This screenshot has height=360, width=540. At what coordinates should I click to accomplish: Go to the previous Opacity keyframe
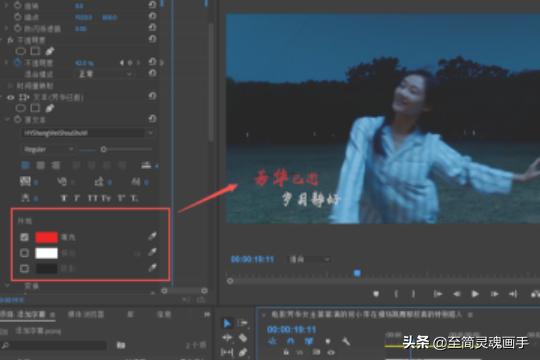click(122, 63)
